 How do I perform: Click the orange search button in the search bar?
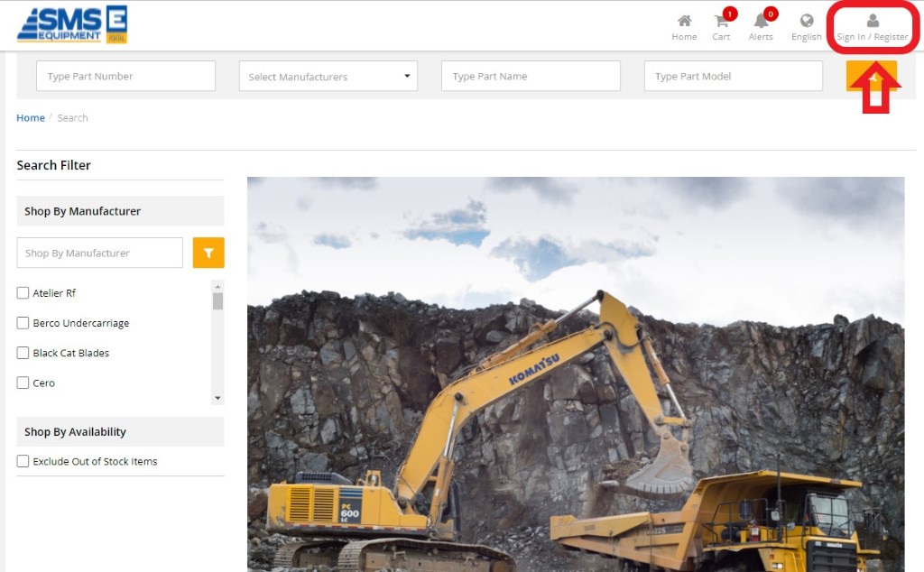[x=872, y=76]
